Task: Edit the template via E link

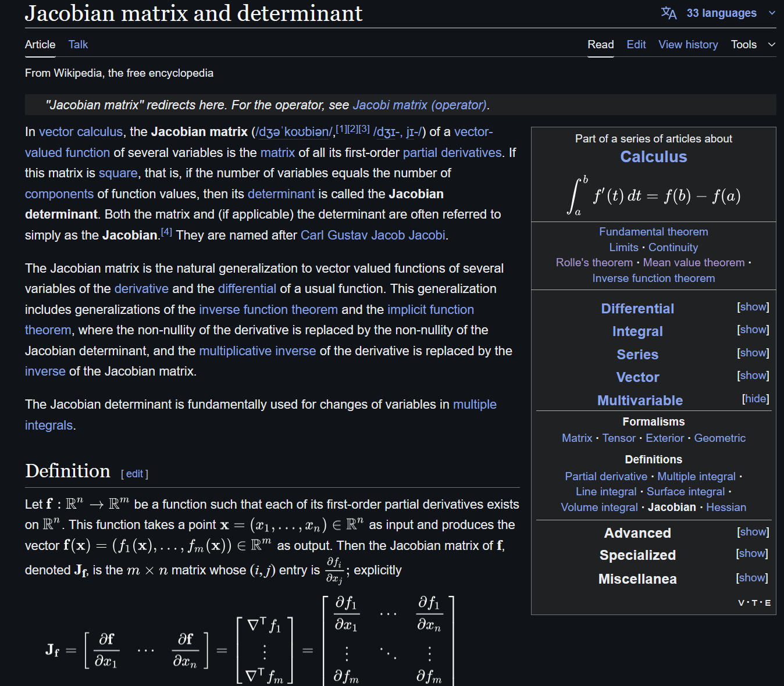Action: pos(768,603)
